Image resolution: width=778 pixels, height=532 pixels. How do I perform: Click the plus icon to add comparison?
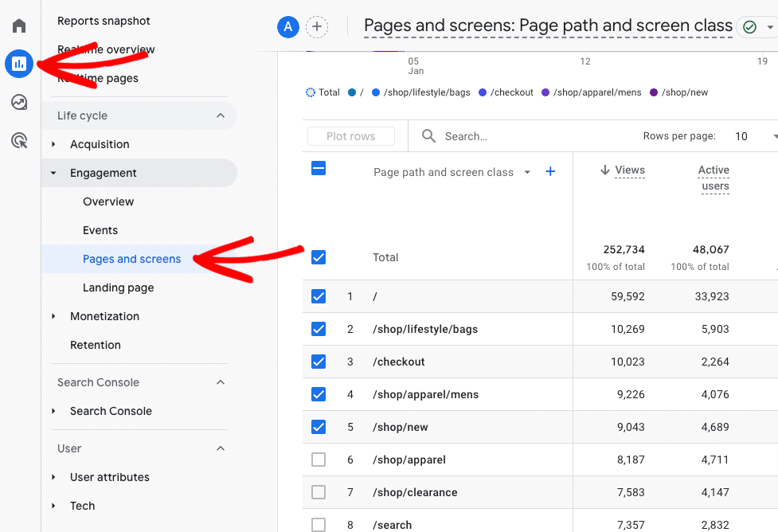(317, 27)
